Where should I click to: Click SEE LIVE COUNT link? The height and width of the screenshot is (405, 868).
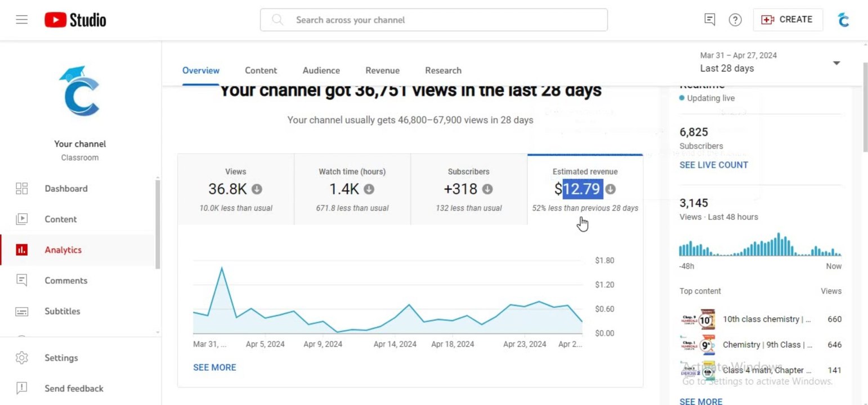pos(714,165)
